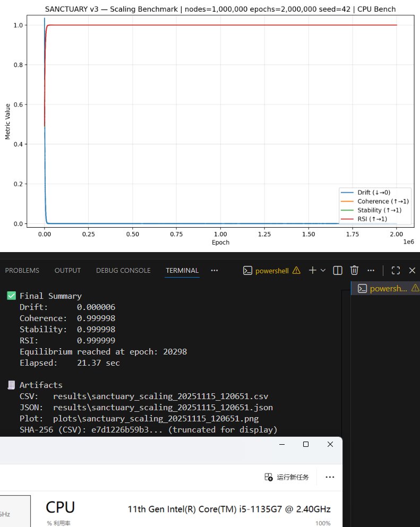Screen dimensions: 420x527
Task: Close the terminal panel
Action: click(412, 271)
